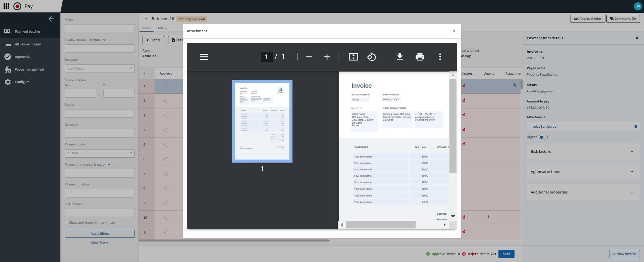Click the Status filter field
The image size is (644, 262).
[100, 114]
